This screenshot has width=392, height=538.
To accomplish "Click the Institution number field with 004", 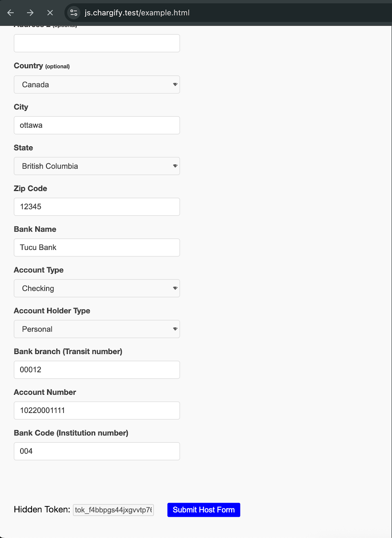I will (97, 451).
